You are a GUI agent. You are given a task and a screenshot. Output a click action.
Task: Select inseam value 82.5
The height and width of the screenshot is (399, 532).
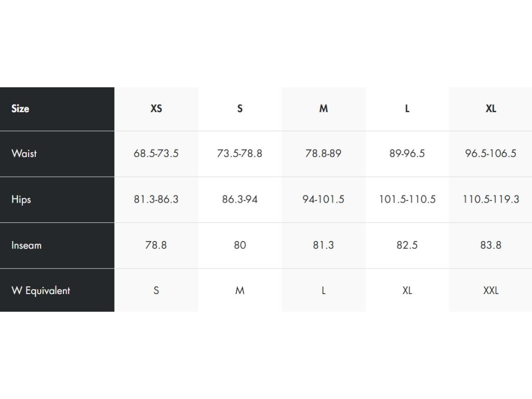coord(407,245)
